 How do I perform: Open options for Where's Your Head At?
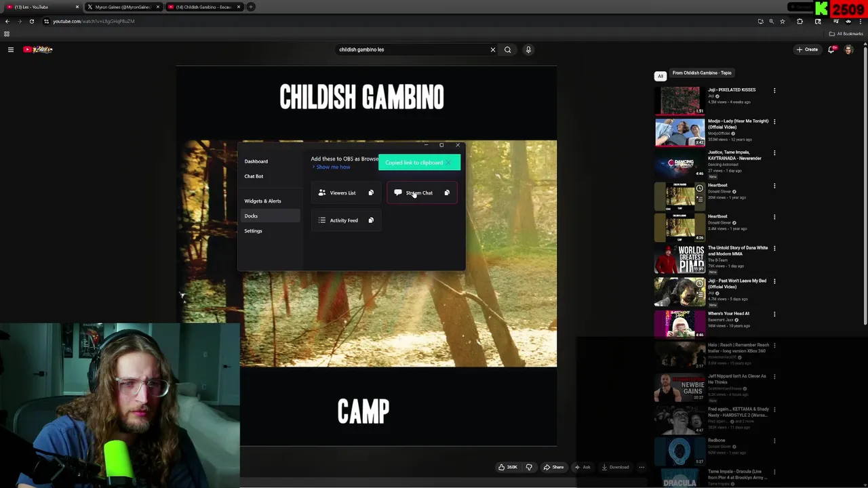point(774,314)
